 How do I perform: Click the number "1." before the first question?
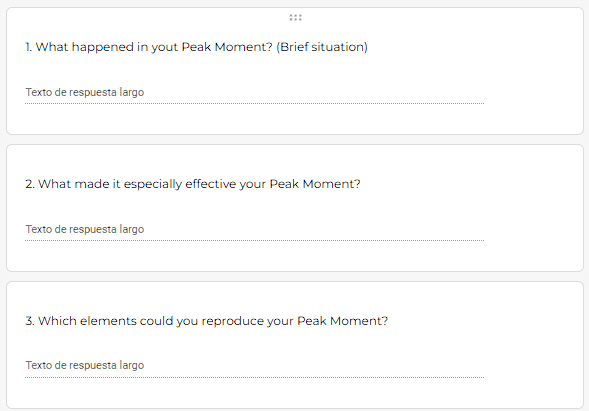coord(29,47)
